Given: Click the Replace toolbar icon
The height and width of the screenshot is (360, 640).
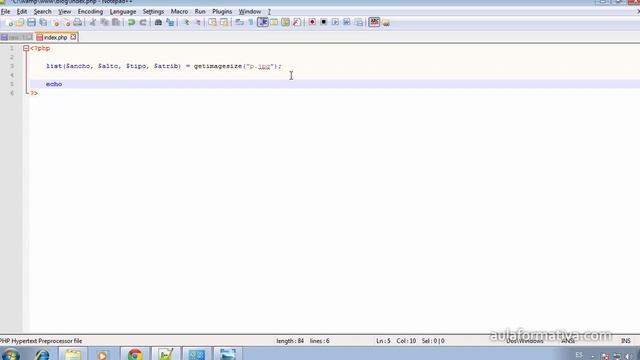Looking at the screenshot, I should click(x=170, y=22).
